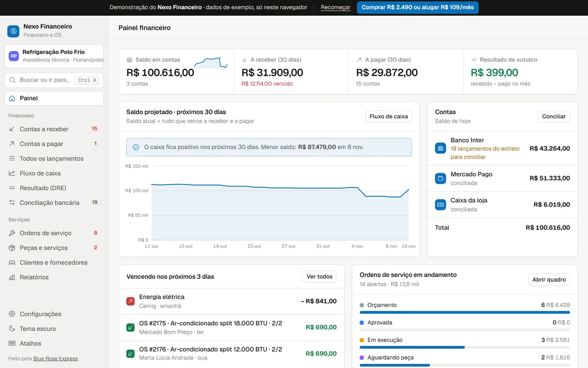Click the R$ 51.333,00 Mercado Pago balance
Screen dimensions: 588x368
[x=550, y=178]
